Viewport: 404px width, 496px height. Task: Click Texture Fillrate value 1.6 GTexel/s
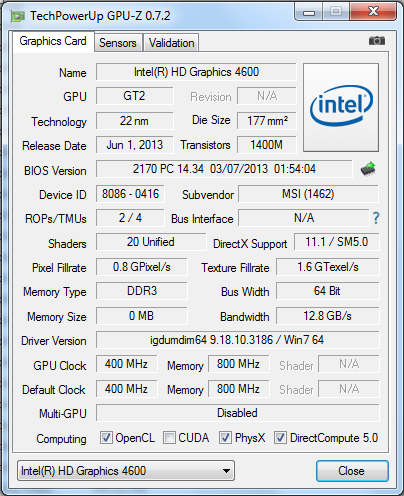click(x=328, y=267)
